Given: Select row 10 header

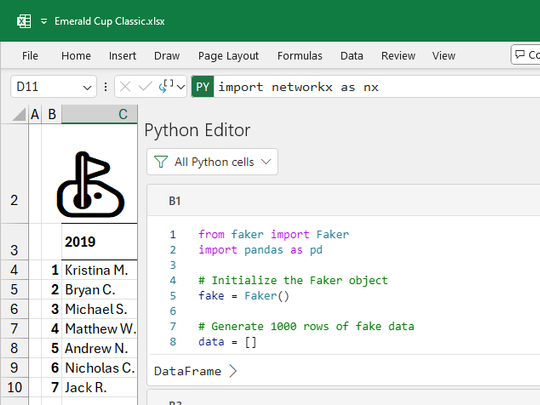Looking at the screenshot, I should [14, 387].
